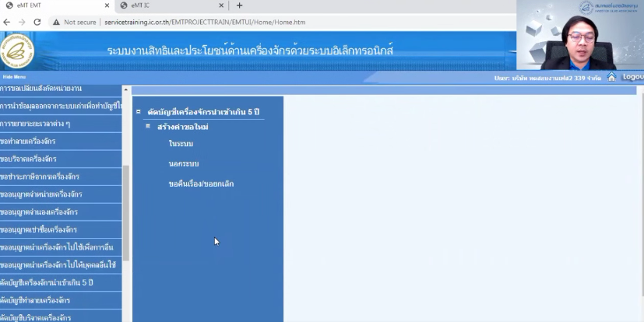Open the ขอชำระภาษีอากรเครื่องจักร menu item
This screenshot has width=644, height=322.
click(61, 177)
